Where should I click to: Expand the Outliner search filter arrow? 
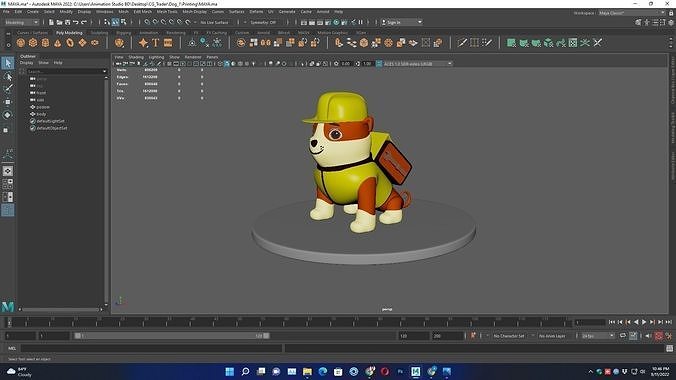tap(104, 71)
